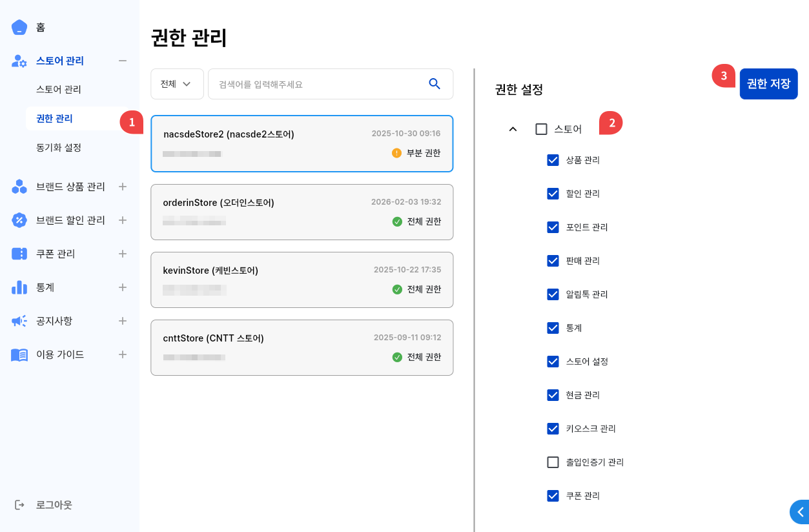Expand 브랜드 할인 관리 plus icon

pyautogui.click(x=123, y=220)
